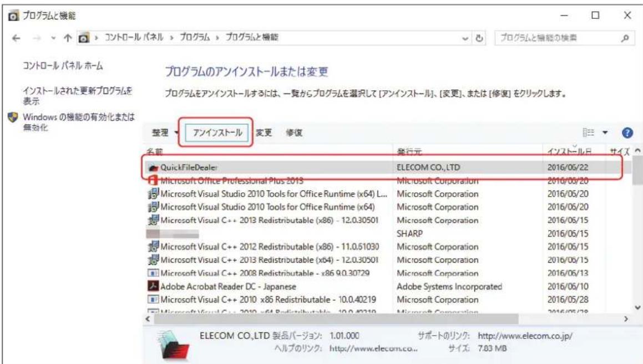
Task: Click the vertical scrollbar down arrow
Action: 637,307
